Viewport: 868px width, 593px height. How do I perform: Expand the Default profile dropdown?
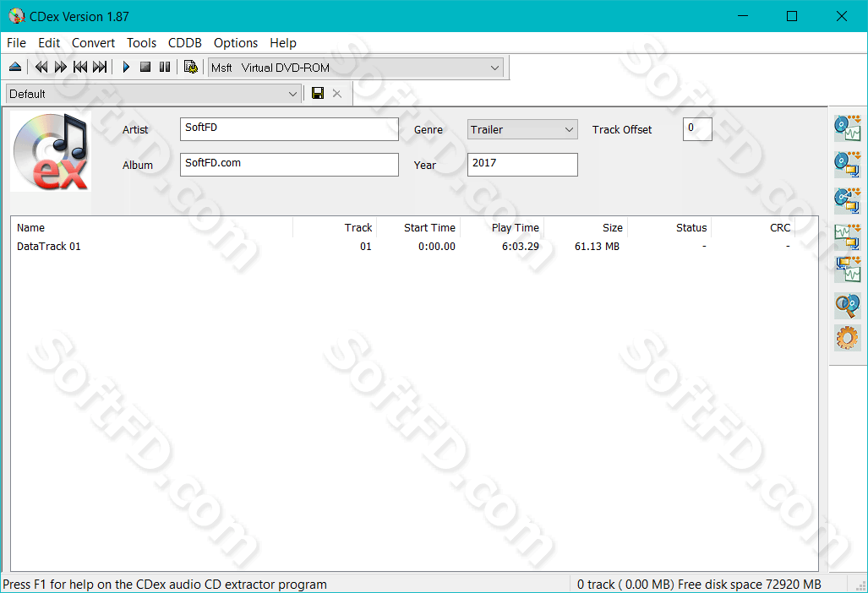(x=154, y=94)
